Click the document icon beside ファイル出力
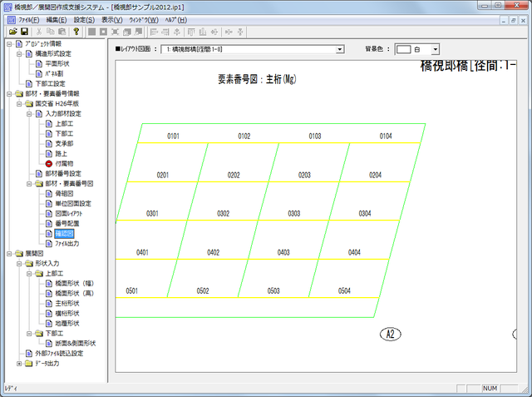532x397 pixels. [x=48, y=243]
